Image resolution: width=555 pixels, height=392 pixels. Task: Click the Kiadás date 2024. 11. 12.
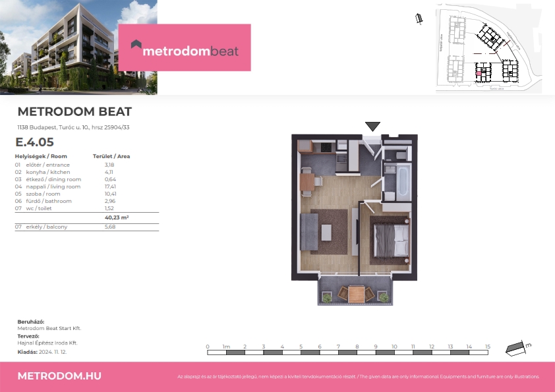(52, 352)
